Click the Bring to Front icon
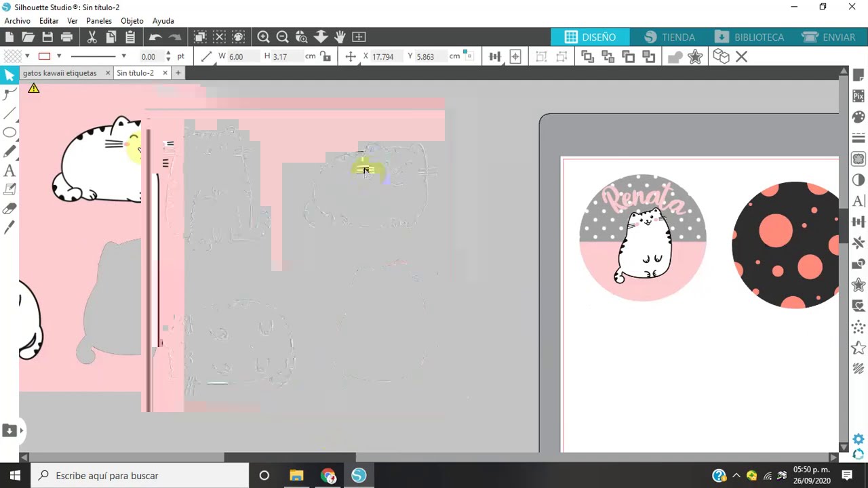The image size is (868, 488). [x=587, y=57]
